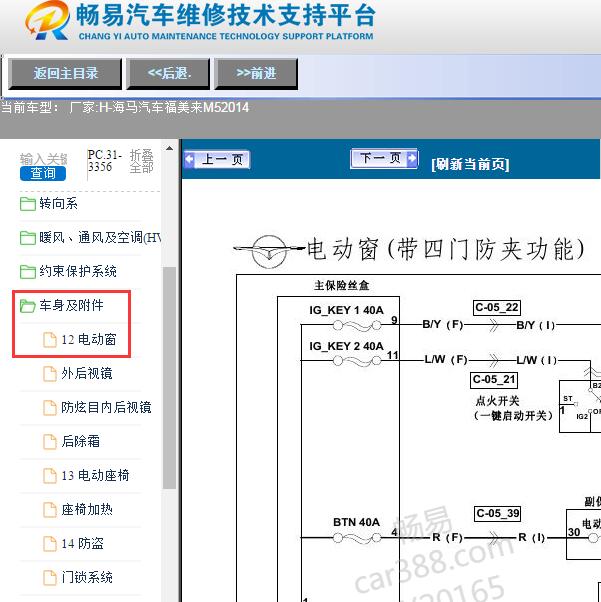Expand the 转向系 folder
Image resolution: width=601 pixels, height=602 pixels.
click(x=58, y=203)
